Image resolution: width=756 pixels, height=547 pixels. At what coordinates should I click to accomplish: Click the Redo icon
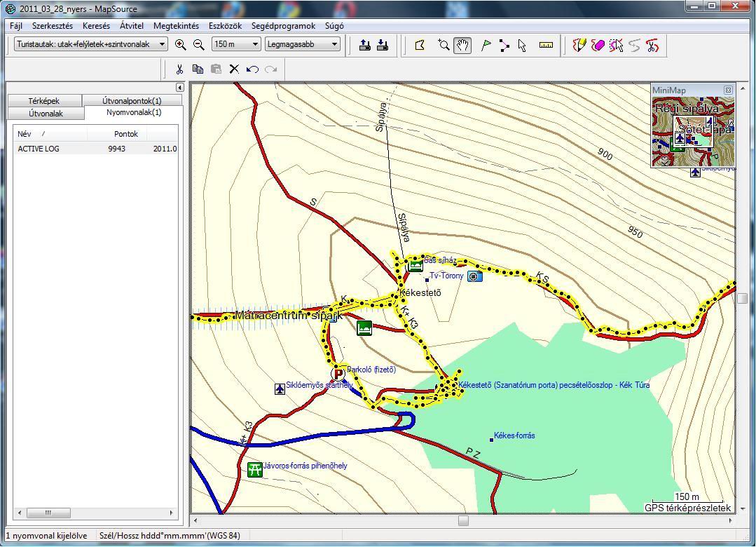tap(271, 69)
